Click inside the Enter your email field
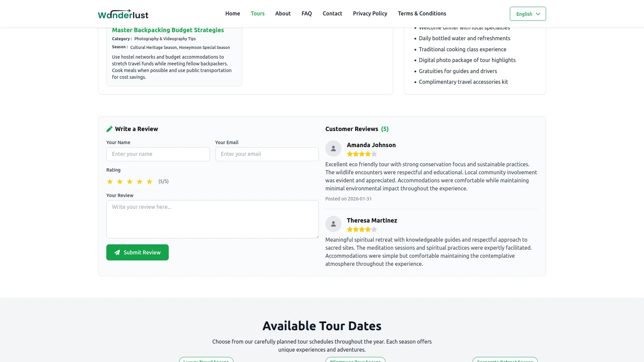Viewport: 644px width, 362px height. click(x=267, y=154)
